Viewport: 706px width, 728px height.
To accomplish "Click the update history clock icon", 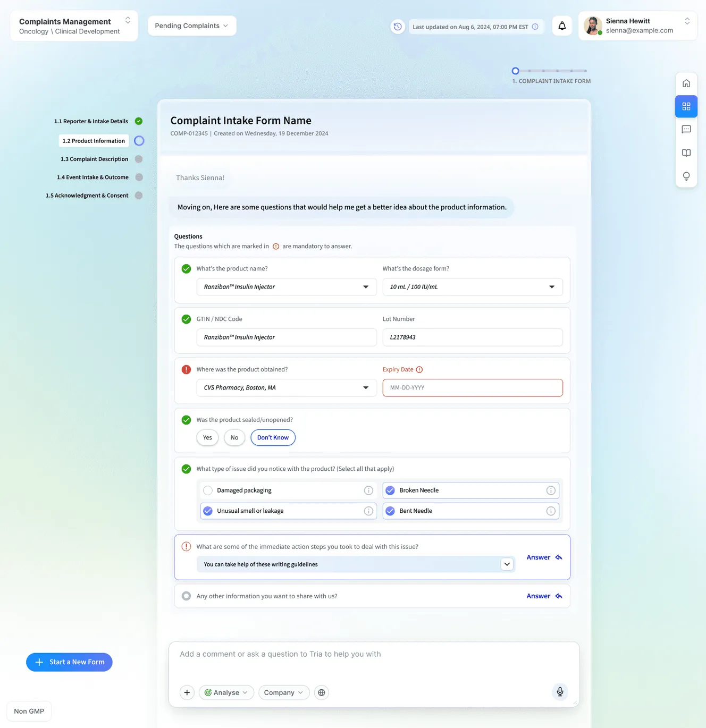I will 398,27.
